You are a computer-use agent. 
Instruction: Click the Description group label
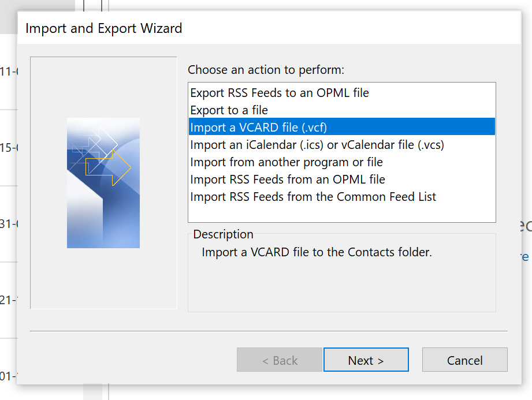[223, 234]
